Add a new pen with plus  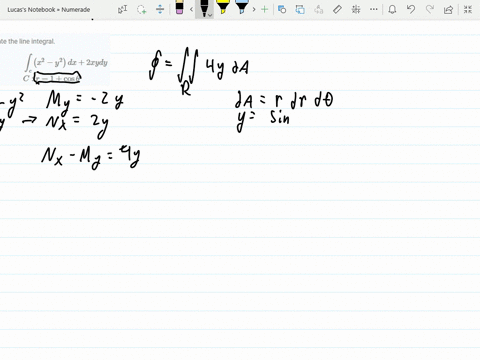click(x=265, y=9)
